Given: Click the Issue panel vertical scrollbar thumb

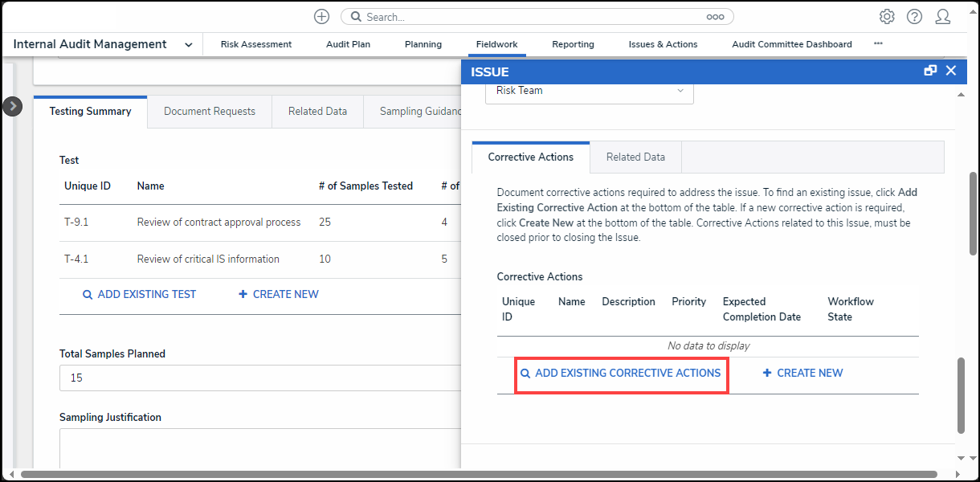Looking at the screenshot, I should pos(962,395).
